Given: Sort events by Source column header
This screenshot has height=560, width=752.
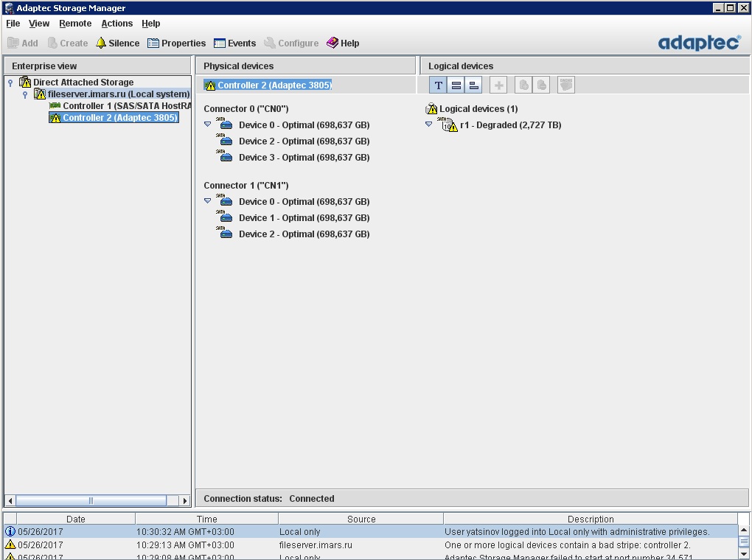Looking at the screenshot, I should pyautogui.click(x=361, y=519).
